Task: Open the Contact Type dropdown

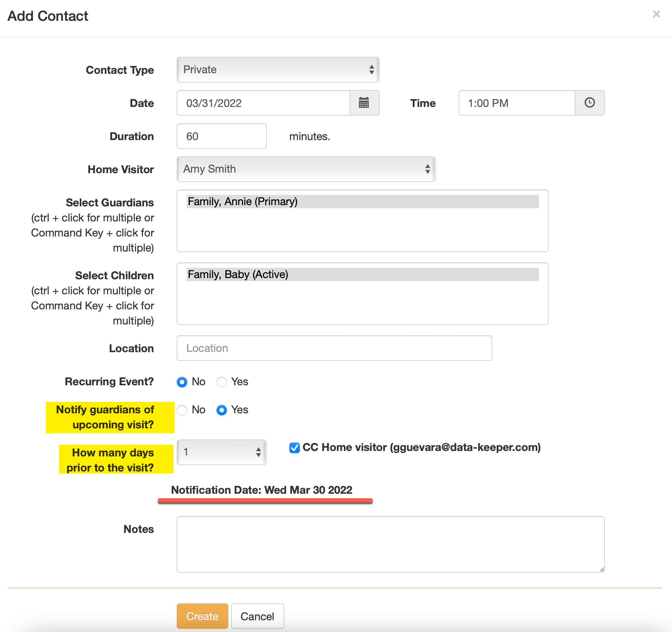Action: [278, 70]
